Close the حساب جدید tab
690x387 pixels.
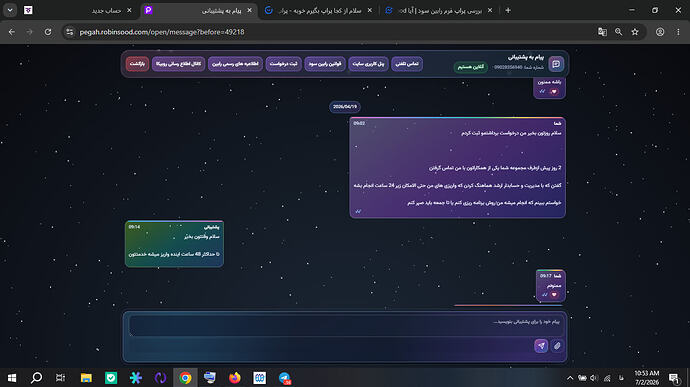pos(129,10)
